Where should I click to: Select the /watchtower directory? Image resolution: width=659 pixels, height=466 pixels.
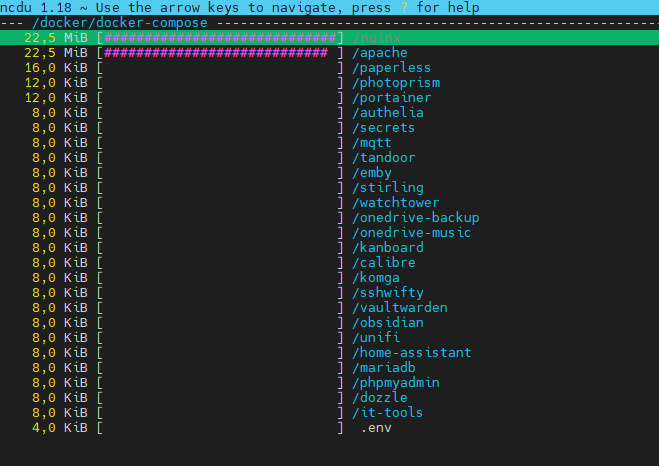click(x=395, y=203)
